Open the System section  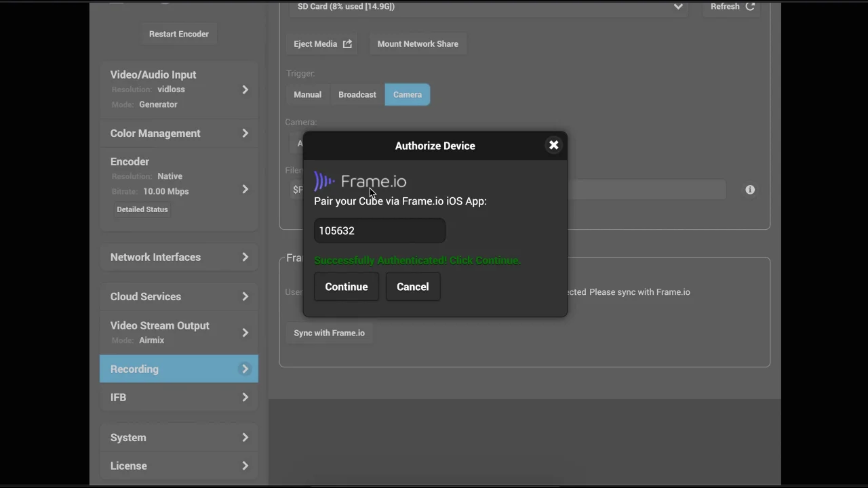[179, 438]
